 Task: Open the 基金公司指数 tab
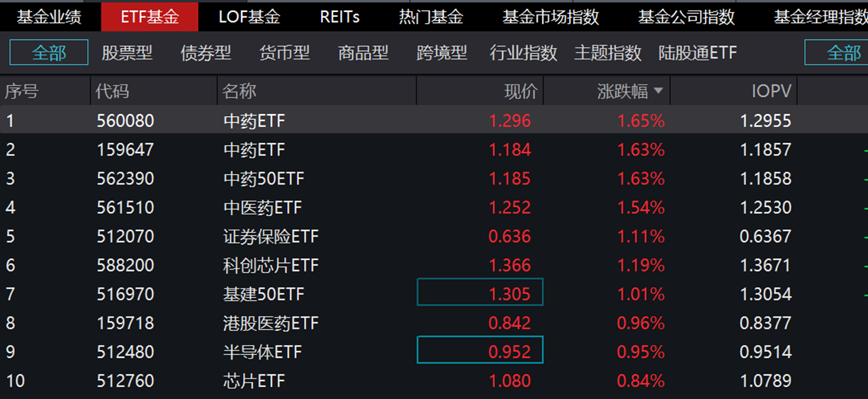(687, 16)
